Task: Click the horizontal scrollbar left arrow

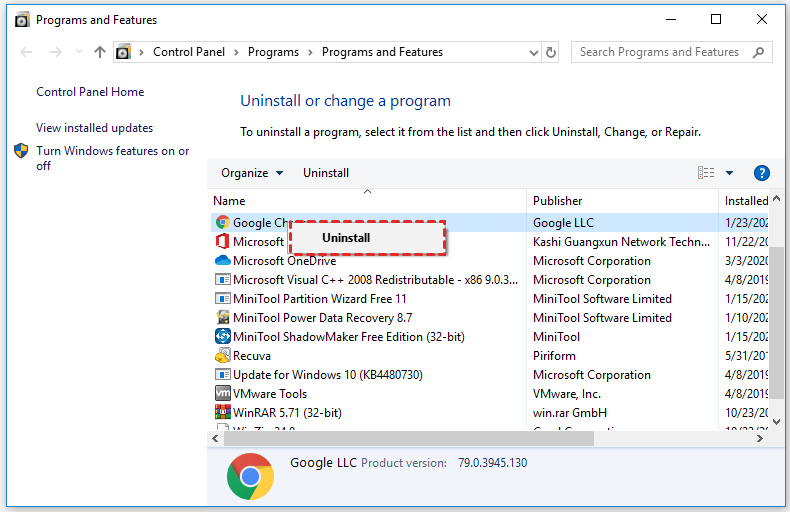Action: point(215,438)
